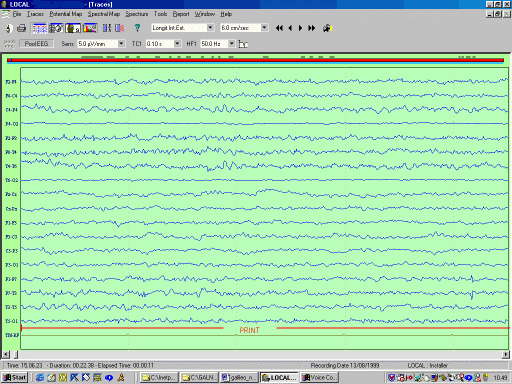Select the EEG traces view icon
The height and width of the screenshot is (384, 512).
[x=39, y=28]
